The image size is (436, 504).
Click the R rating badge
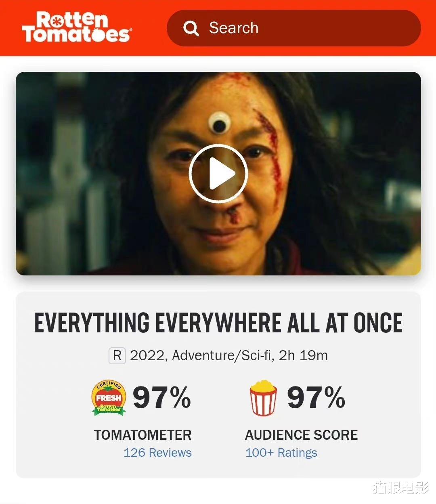117,356
